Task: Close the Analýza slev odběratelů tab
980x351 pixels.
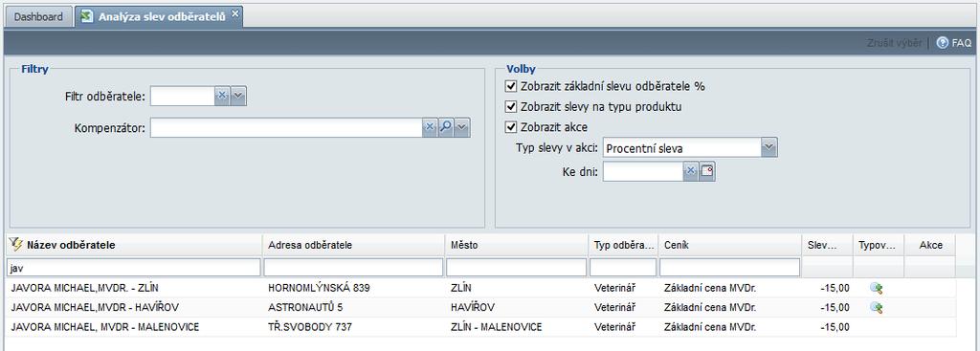Action: tap(235, 13)
